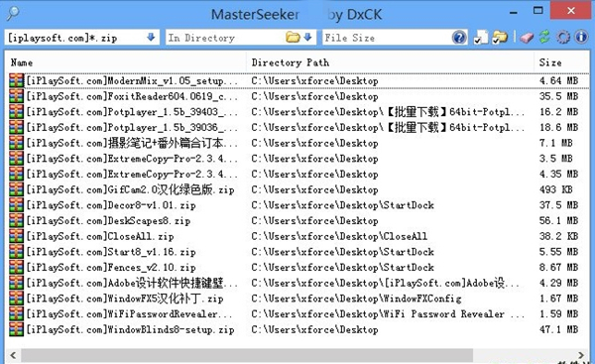
Task: Click into the File Size filter field
Action: [387, 38]
